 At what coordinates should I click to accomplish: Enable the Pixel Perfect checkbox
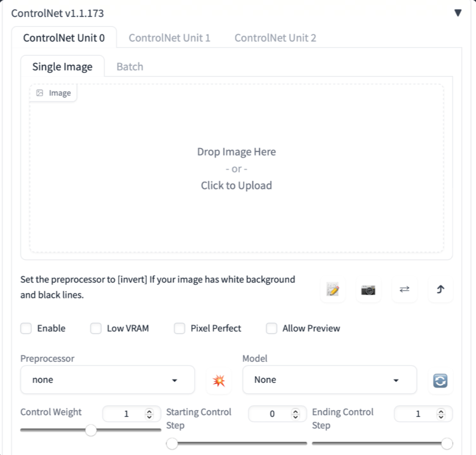tap(179, 328)
